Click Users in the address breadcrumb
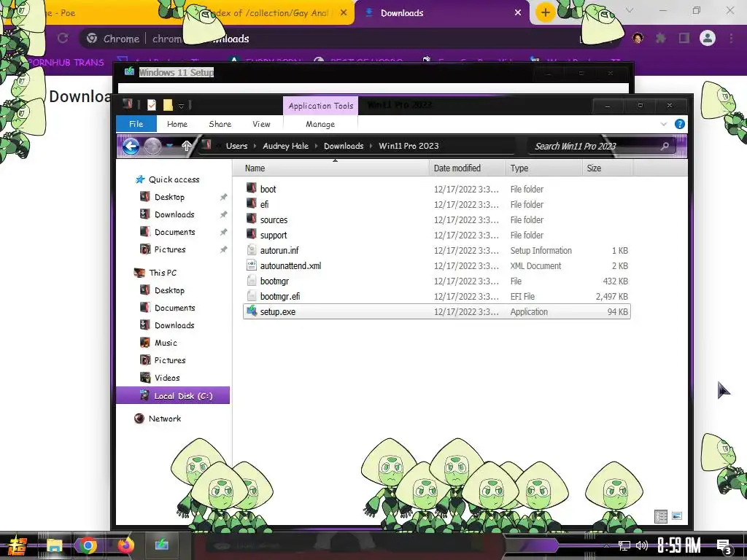747x560 pixels. click(x=237, y=146)
